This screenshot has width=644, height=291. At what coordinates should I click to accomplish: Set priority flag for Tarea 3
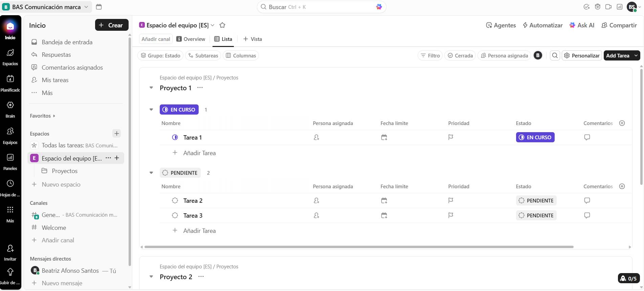(x=451, y=215)
